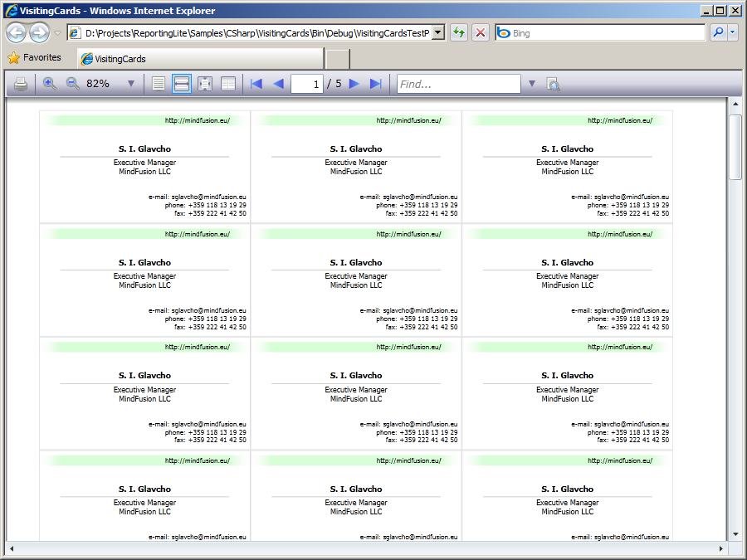Click the current page number field
The height and width of the screenshot is (560, 747).
307,84
